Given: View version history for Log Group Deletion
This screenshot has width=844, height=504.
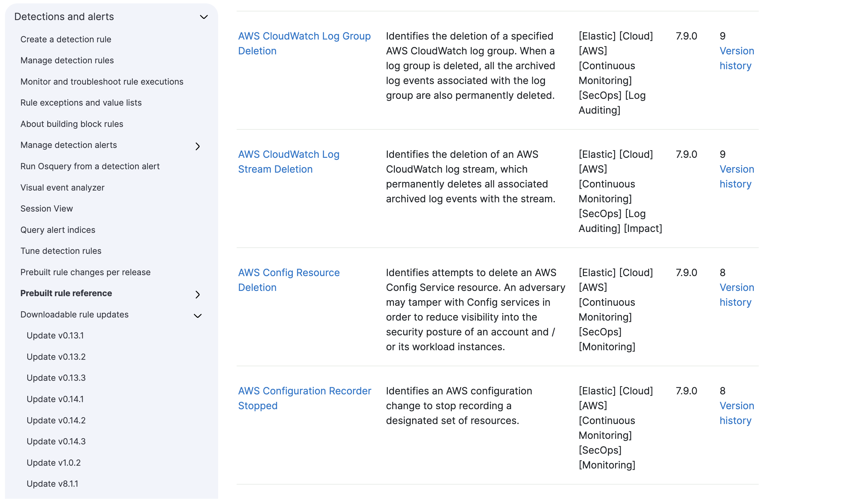Looking at the screenshot, I should point(736,58).
